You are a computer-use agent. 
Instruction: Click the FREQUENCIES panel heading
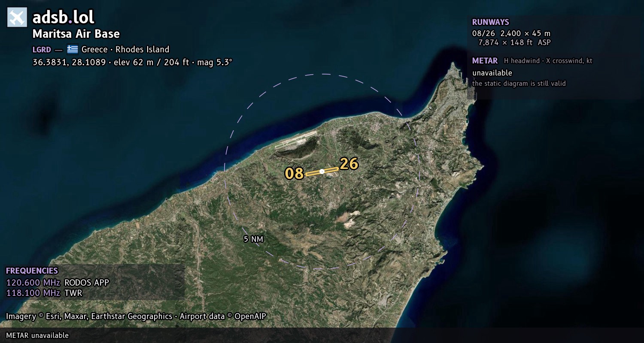(32, 271)
